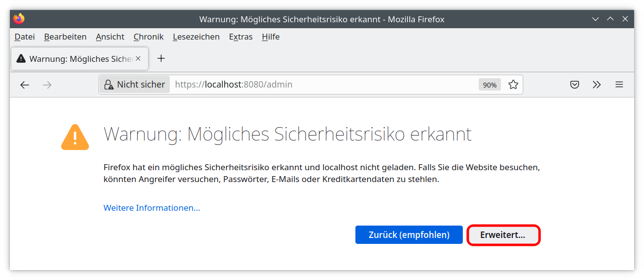Click the Firefox logo in the title bar
This screenshot has width=644, height=280.
(x=19, y=19)
